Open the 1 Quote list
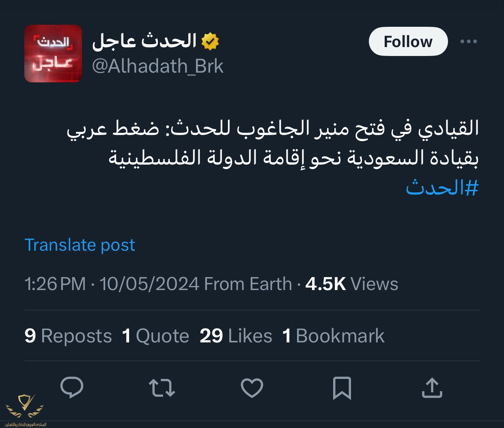Screen dimensions: 504x428 [x=155, y=336]
